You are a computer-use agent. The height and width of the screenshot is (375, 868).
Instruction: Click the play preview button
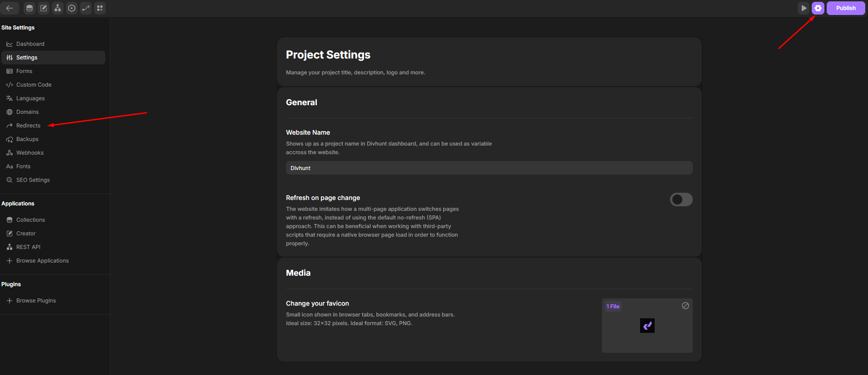[804, 8]
